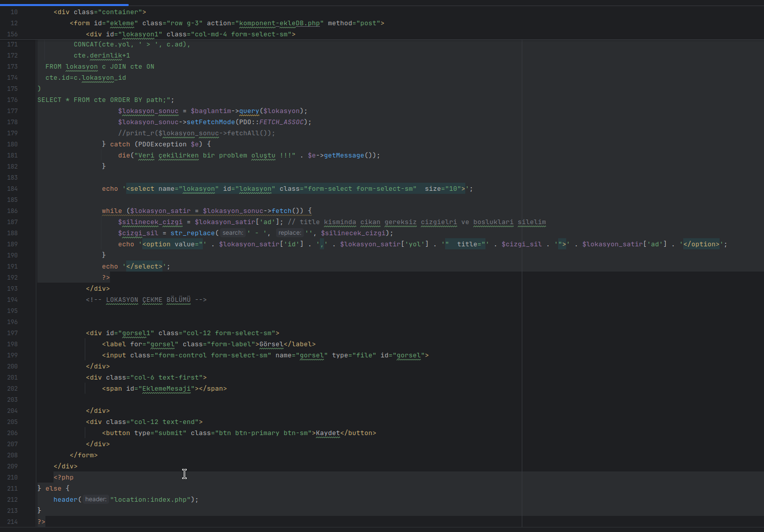This screenshot has width=764, height=532.
Task: Click the "Veri çekilirken bir problem oluştu" string
Action: coord(215,155)
